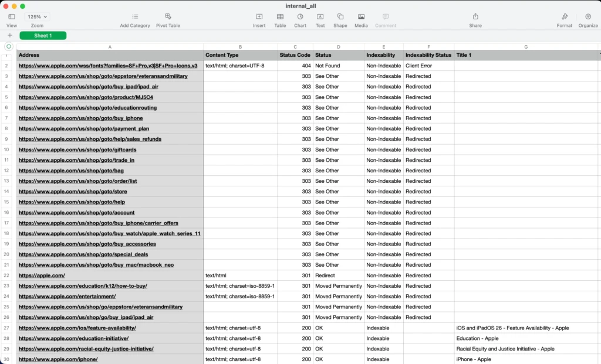Open the View sidebar options
The height and width of the screenshot is (364, 601).
click(x=12, y=17)
